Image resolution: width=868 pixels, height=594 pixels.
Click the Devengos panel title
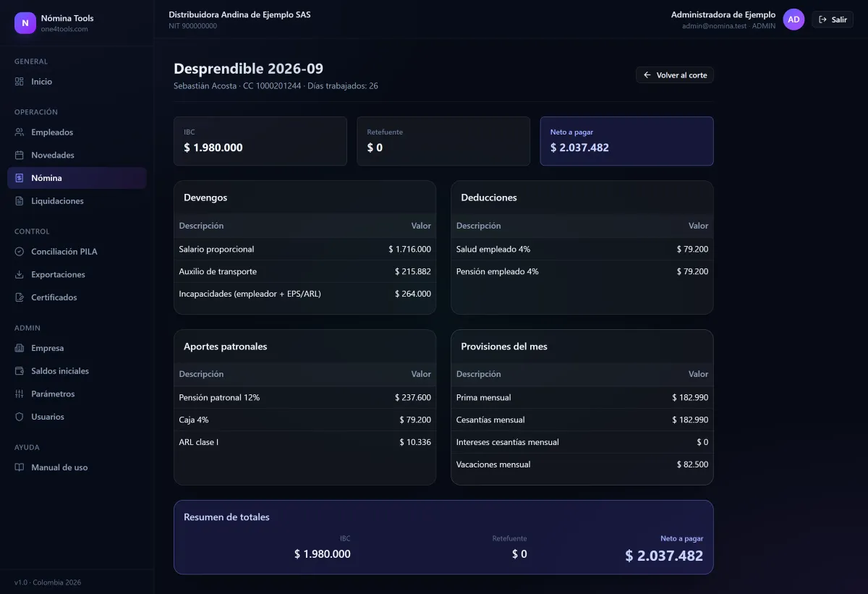[205, 198]
